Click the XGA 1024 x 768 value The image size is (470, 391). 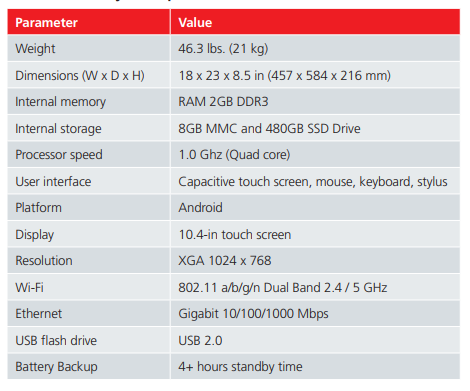tap(225, 261)
